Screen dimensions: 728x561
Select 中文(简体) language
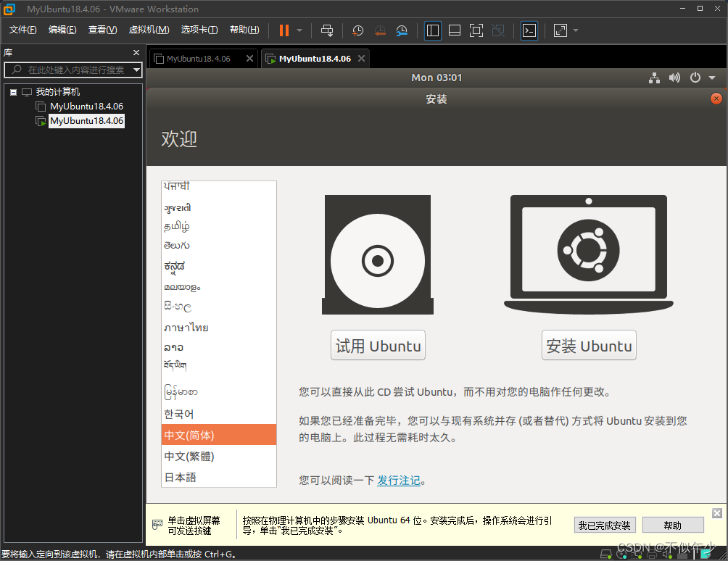(219, 435)
